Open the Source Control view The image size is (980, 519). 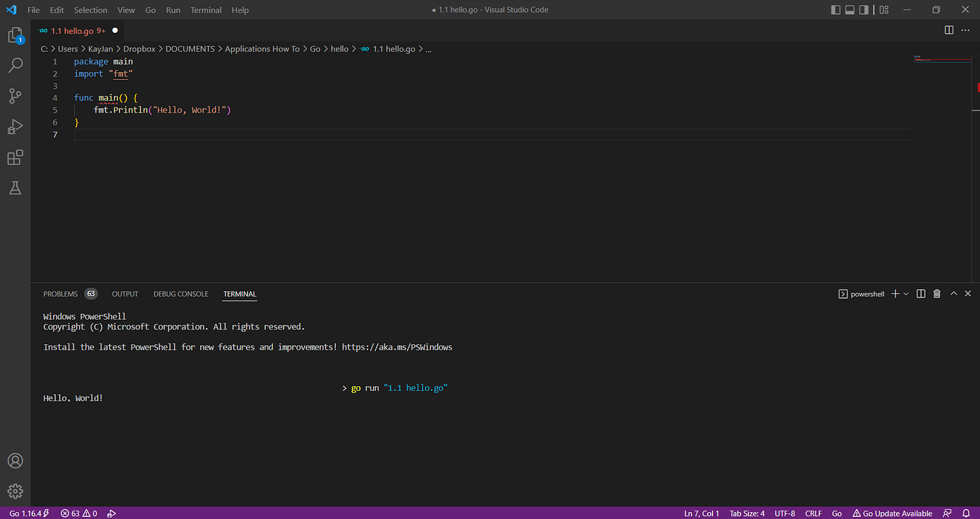tap(15, 96)
